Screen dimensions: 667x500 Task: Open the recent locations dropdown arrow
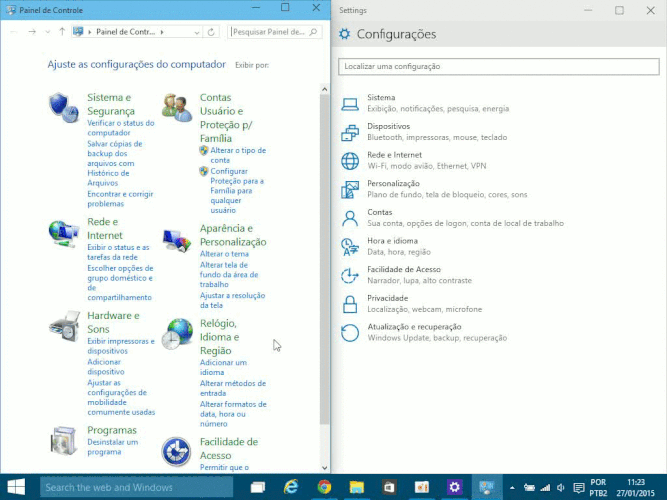coord(48,32)
